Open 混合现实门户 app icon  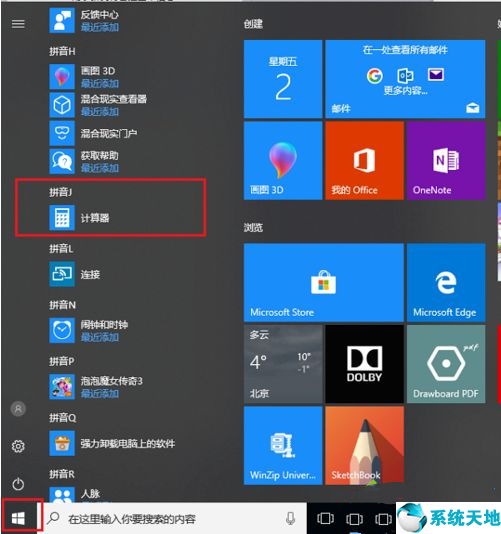pos(62,133)
